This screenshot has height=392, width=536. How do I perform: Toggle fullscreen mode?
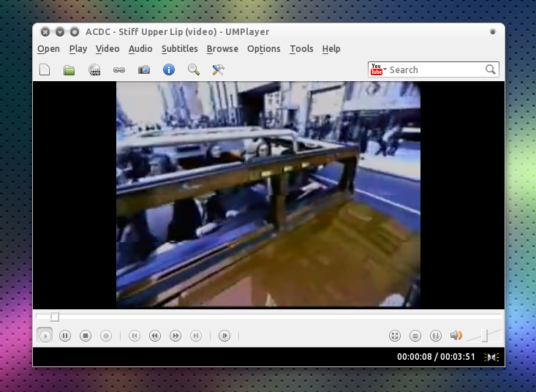(x=395, y=336)
